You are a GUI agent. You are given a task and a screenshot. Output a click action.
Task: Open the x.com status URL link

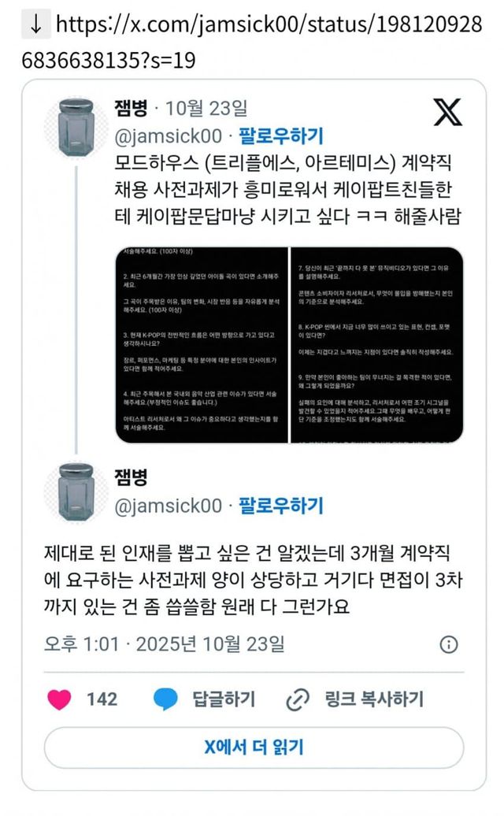pyautogui.click(x=252, y=43)
